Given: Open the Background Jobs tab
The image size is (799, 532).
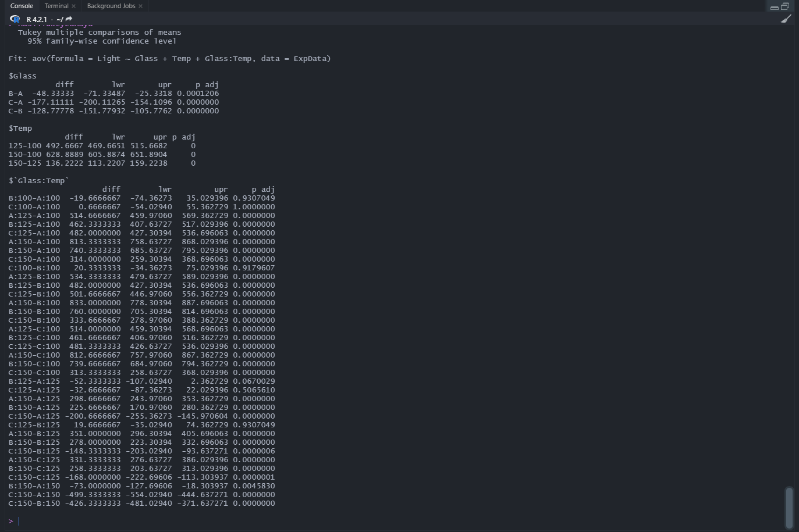Looking at the screenshot, I should pyautogui.click(x=111, y=5).
